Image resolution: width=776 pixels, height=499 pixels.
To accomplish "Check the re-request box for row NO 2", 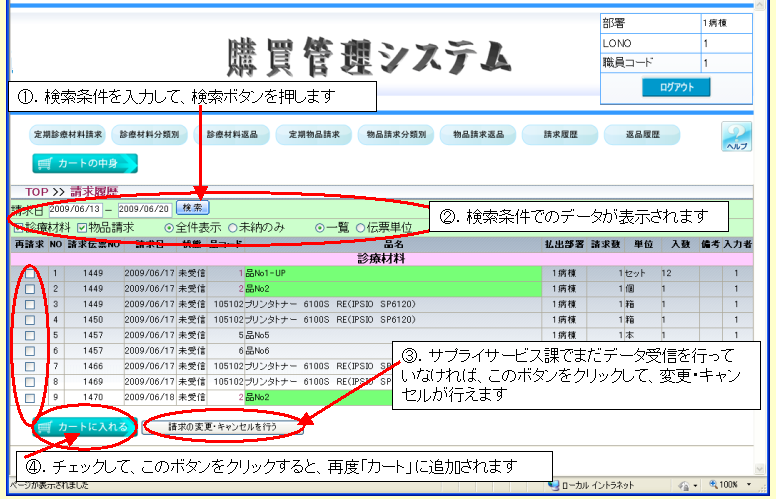I will 30,289.
